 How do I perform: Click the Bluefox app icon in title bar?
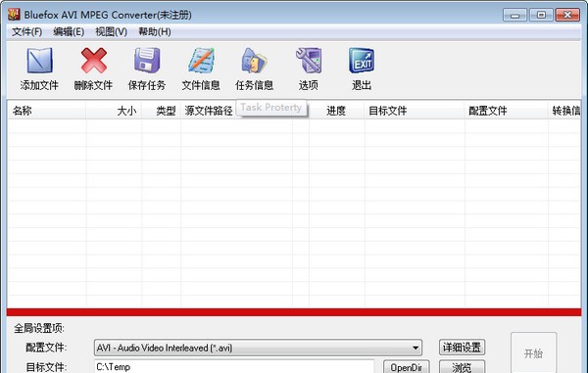tap(14, 15)
